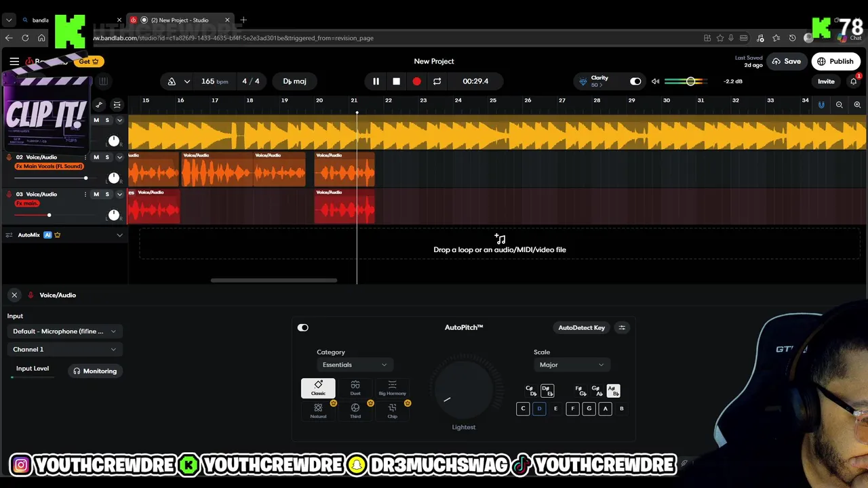Zoom in the timeline
The width and height of the screenshot is (868, 488).
857,104
